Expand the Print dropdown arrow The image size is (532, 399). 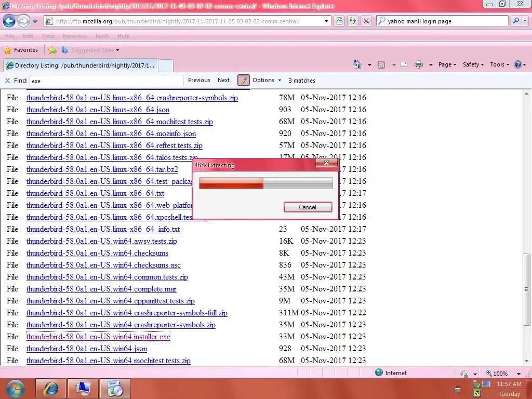point(431,64)
